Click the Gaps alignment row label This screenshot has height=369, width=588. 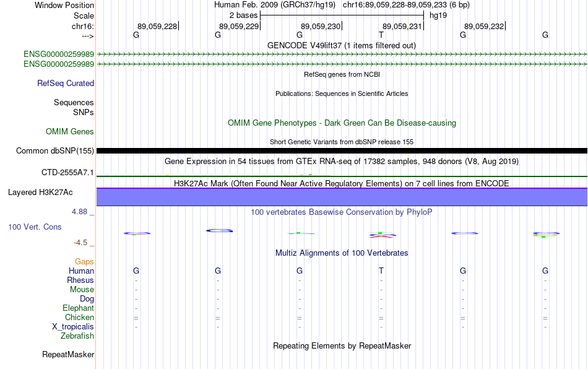coord(84,261)
